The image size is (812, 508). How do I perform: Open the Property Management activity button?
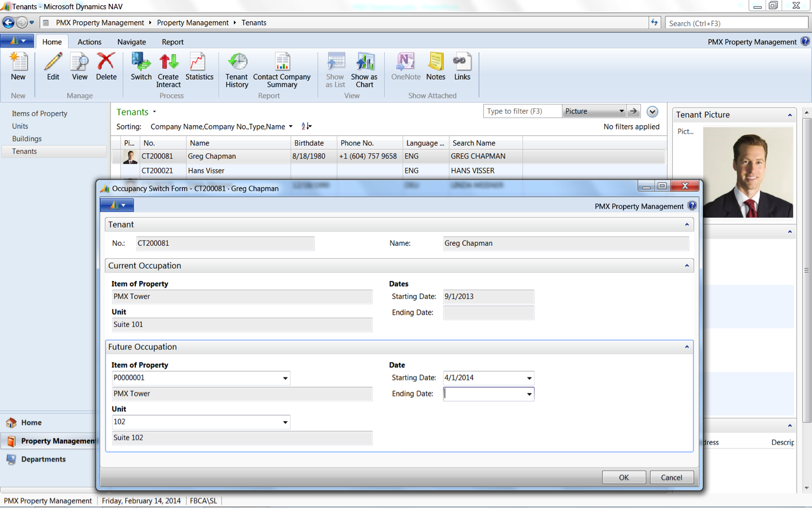click(49, 441)
